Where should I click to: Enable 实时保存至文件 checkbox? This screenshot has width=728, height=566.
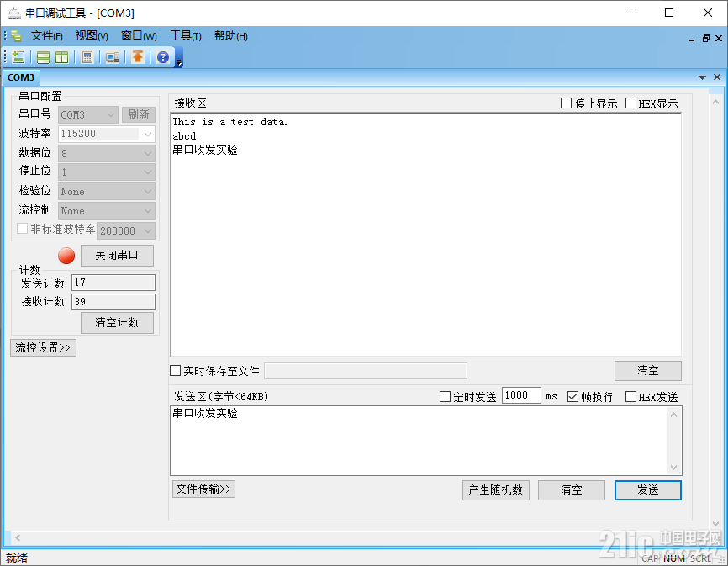point(176,371)
